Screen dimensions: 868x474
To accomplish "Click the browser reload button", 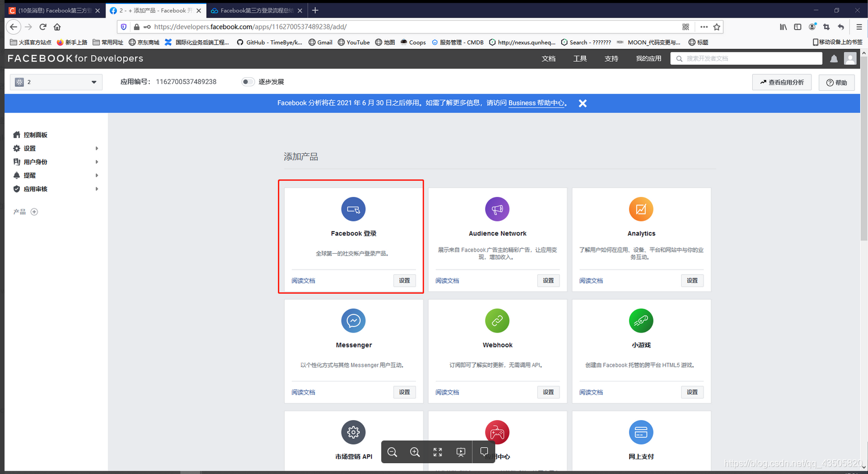I will point(43,27).
